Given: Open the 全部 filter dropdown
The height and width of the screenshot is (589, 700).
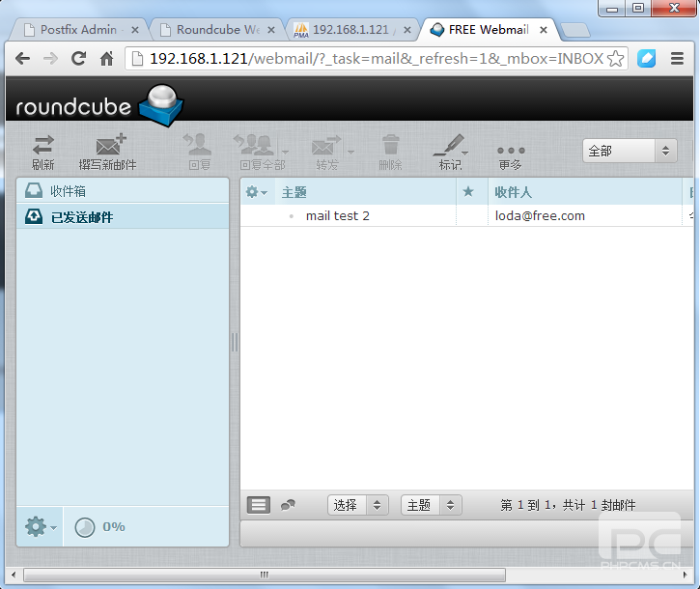Looking at the screenshot, I should pyautogui.click(x=630, y=151).
